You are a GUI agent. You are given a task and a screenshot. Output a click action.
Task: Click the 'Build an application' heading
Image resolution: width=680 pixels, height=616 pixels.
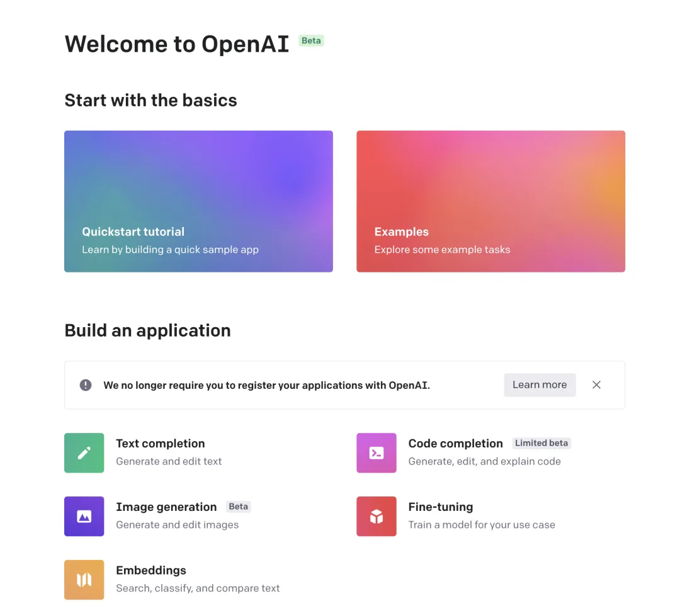[147, 330]
